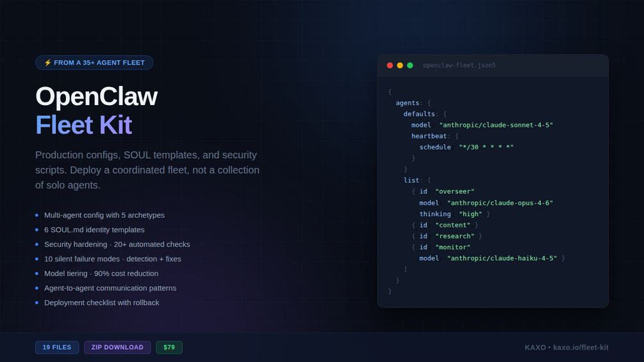Click the "content" id value
The height and width of the screenshot is (362, 644).
point(452,225)
